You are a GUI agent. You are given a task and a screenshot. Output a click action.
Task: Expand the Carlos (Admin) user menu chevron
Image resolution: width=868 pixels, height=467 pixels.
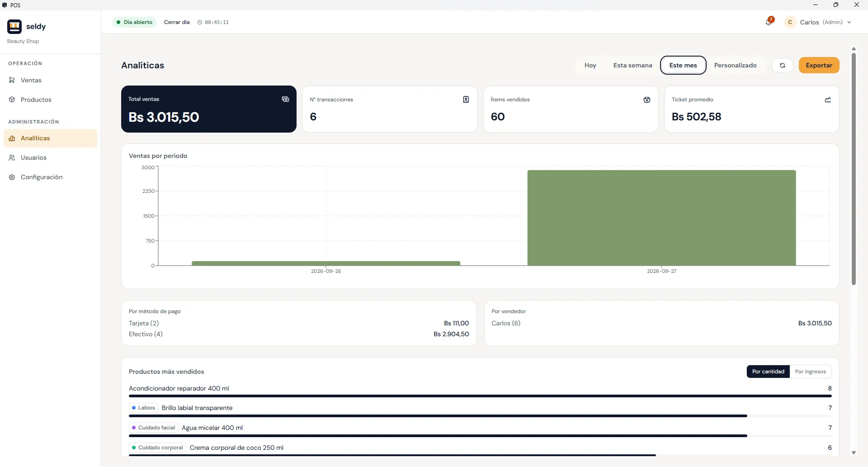point(849,22)
